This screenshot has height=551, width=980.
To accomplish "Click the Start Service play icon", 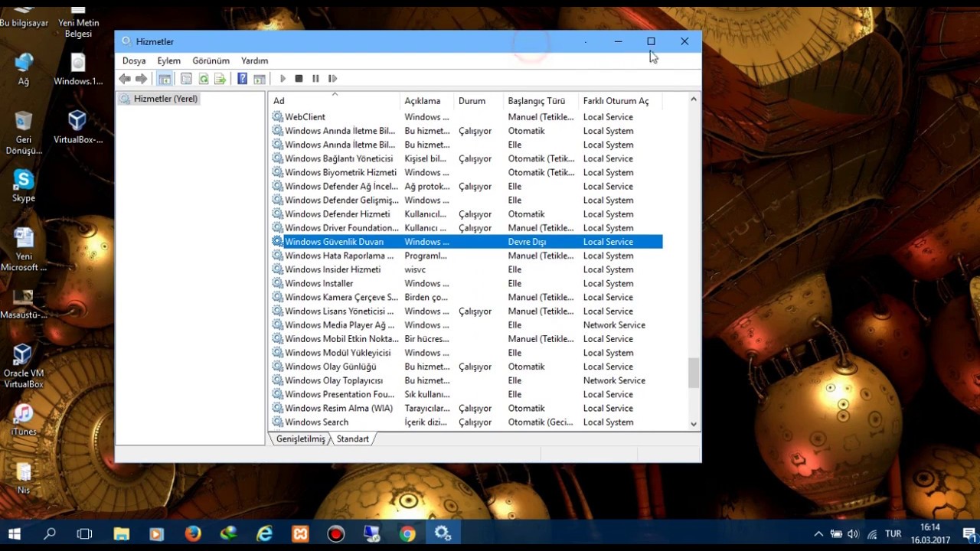I will (x=283, y=79).
